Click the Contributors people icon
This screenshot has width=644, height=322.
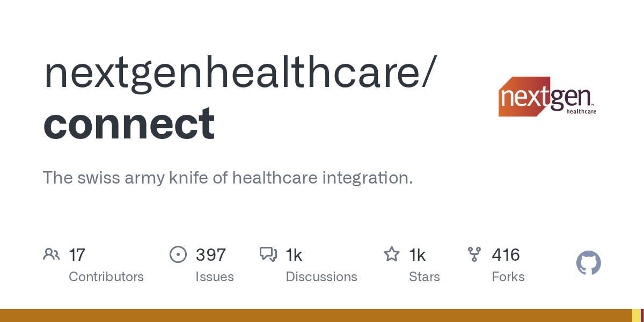(x=51, y=254)
